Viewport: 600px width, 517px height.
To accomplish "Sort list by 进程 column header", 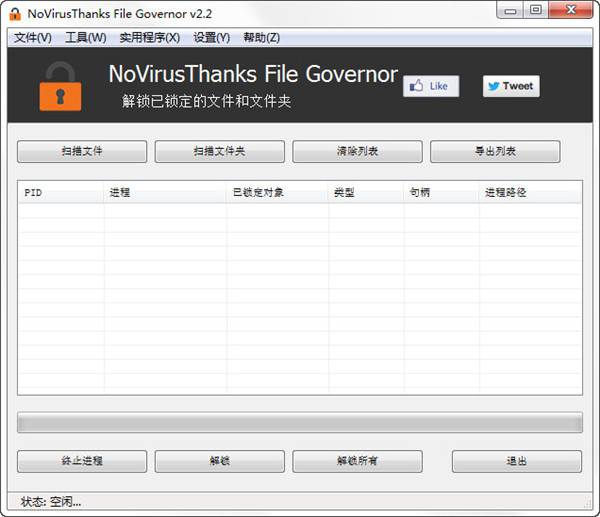I will tap(165, 192).
